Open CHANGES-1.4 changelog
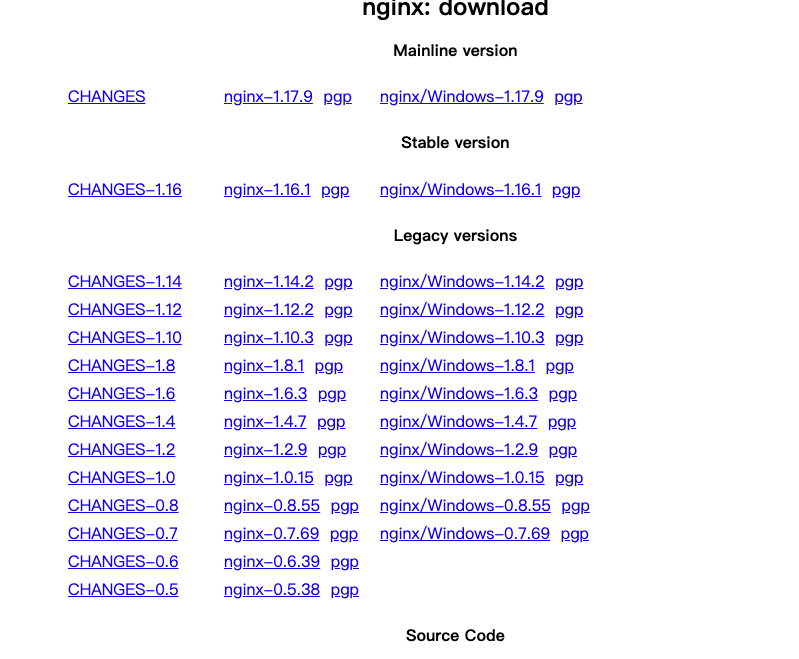 click(121, 421)
